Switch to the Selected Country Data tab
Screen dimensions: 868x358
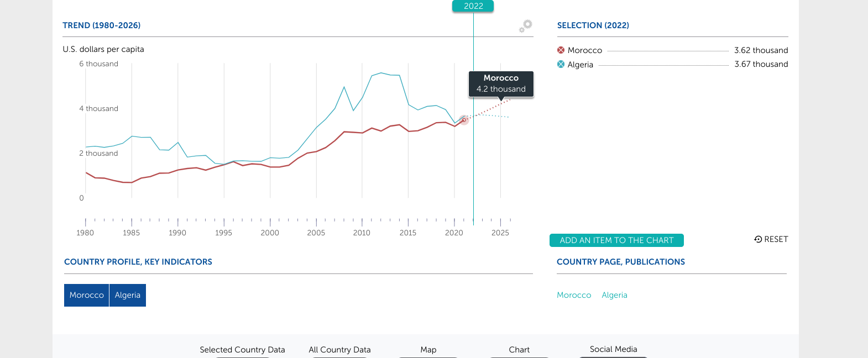click(242, 350)
